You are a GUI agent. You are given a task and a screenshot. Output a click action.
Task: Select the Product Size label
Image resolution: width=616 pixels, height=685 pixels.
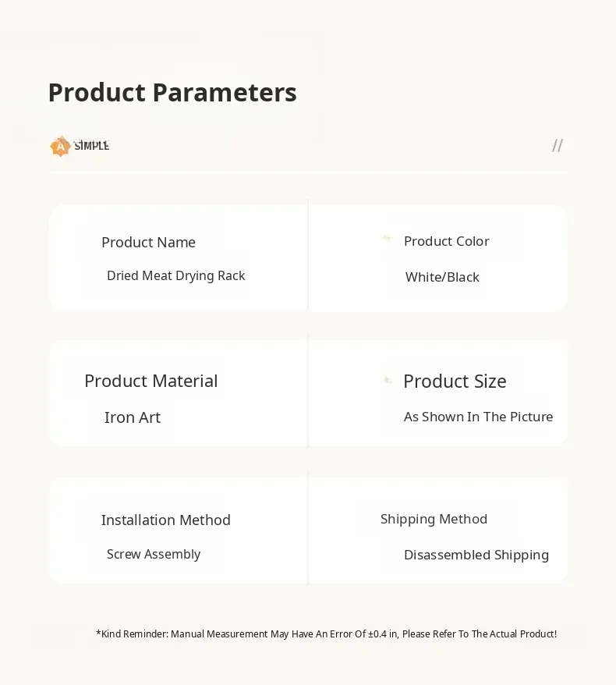tap(455, 381)
